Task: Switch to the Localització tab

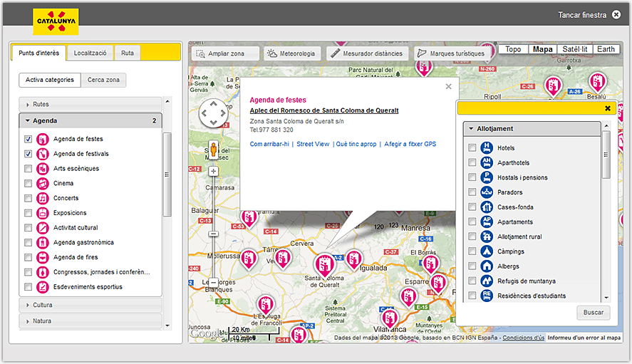Action: pos(90,53)
